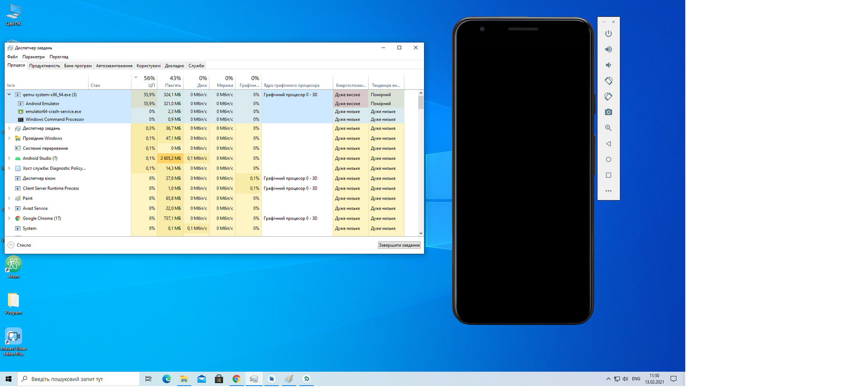Screen dimensions: 868x391
Task: Tap the emulator Overview square icon
Action: point(609,175)
